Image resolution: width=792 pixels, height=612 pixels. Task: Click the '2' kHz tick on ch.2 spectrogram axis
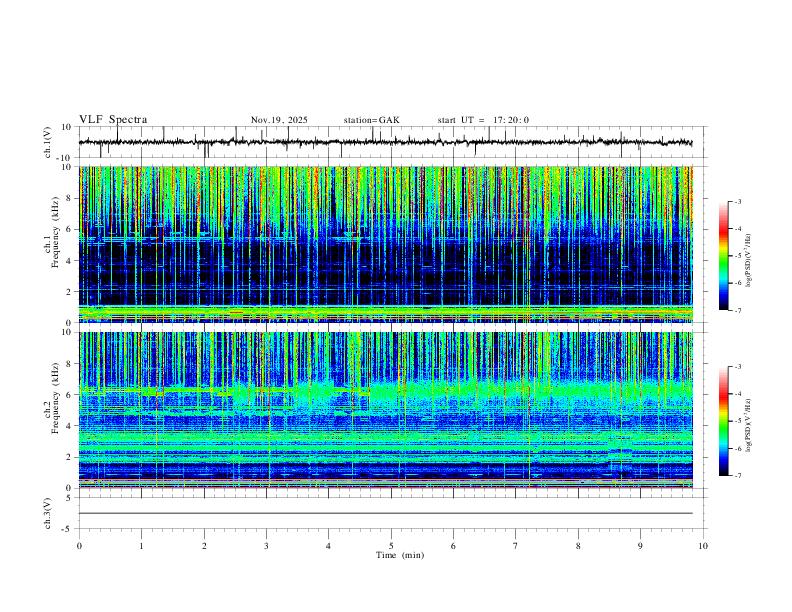click(x=70, y=457)
